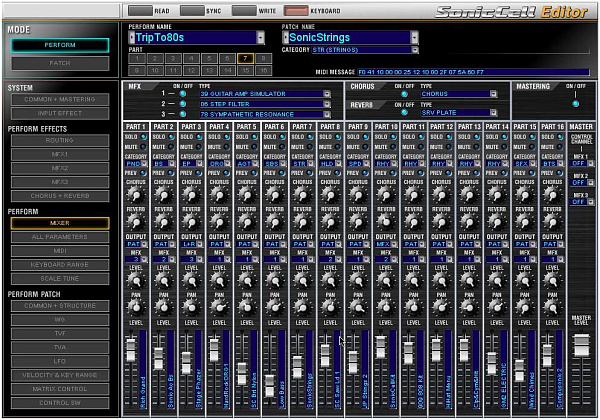
Task: Adjust Part 3 pan knob
Action: tap(191, 307)
